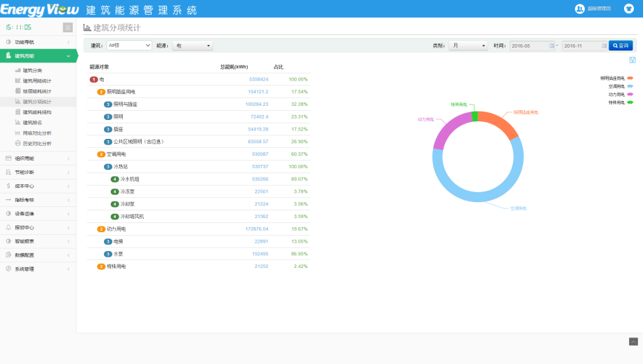Click the back-to-top arrow icon
The image size is (643, 364).
634,342
